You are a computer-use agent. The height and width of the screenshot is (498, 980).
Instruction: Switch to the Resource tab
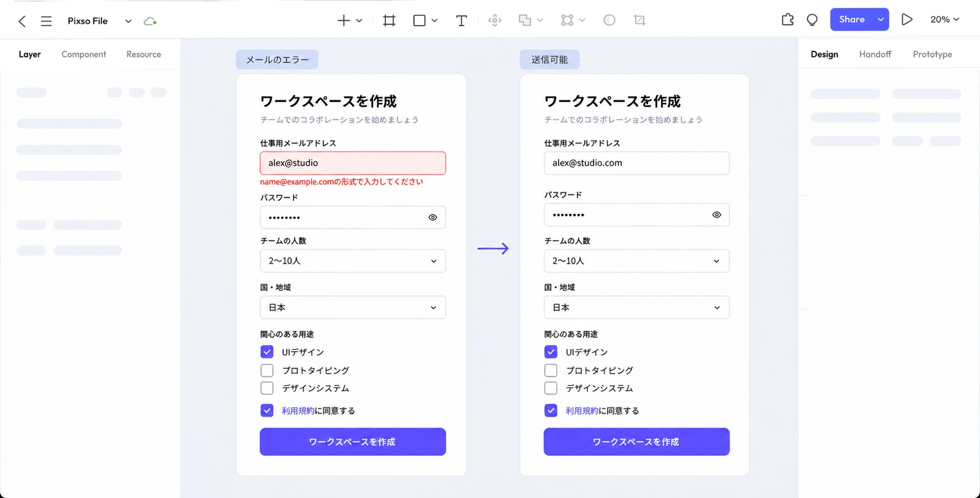click(144, 55)
